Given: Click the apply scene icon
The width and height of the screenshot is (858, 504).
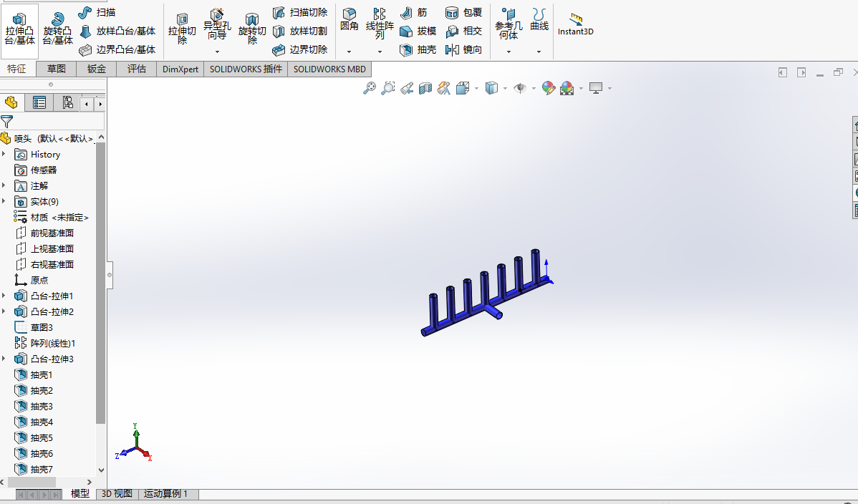Looking at the screenshot, I should point(567,88).
